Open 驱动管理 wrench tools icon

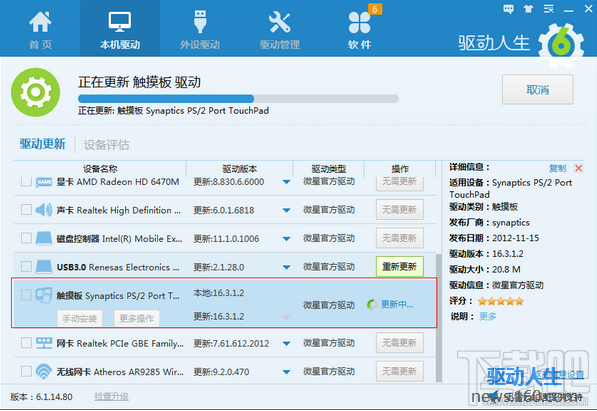[x=279, y=22]
